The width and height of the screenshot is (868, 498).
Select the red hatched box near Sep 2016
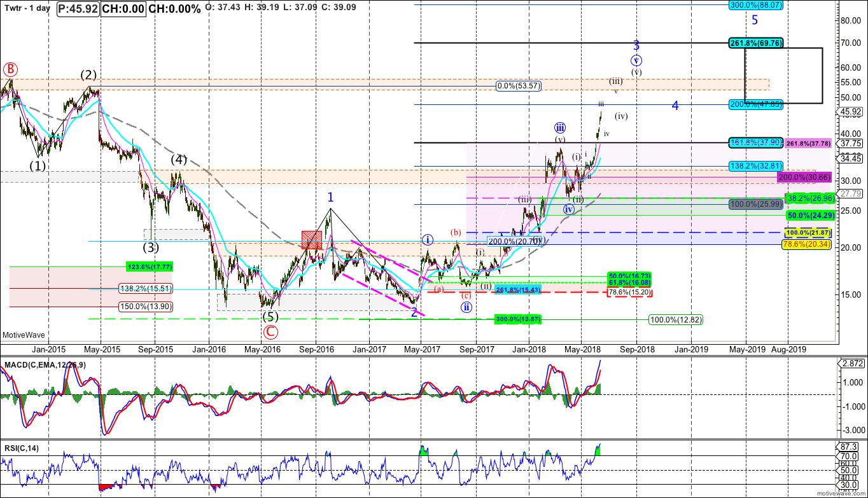pos(312,240)
